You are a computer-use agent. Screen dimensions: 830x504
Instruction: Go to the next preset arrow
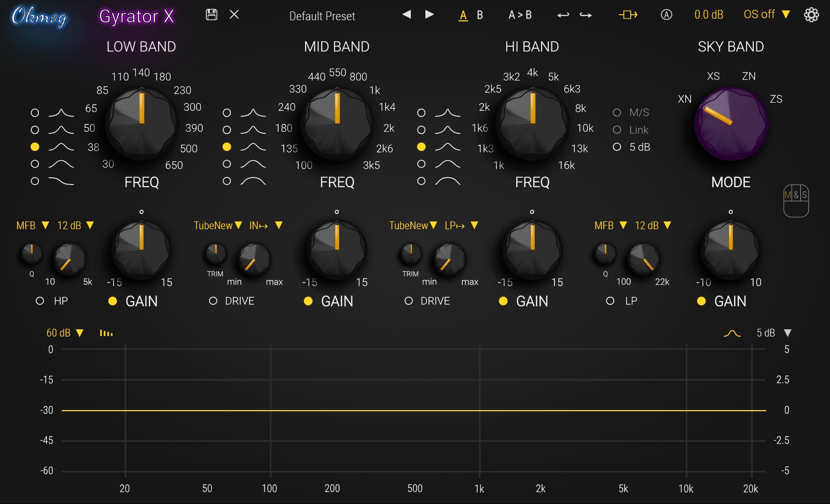[429, 15]
